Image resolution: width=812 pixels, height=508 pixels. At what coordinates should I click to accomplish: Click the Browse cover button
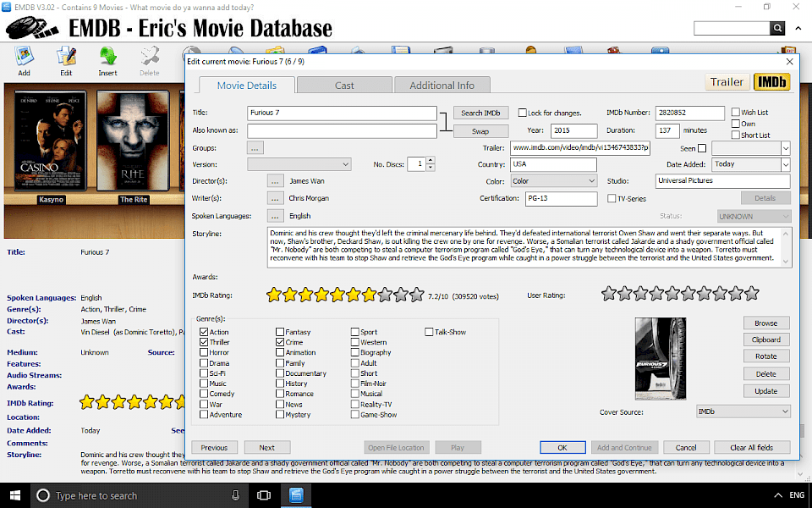766,323
